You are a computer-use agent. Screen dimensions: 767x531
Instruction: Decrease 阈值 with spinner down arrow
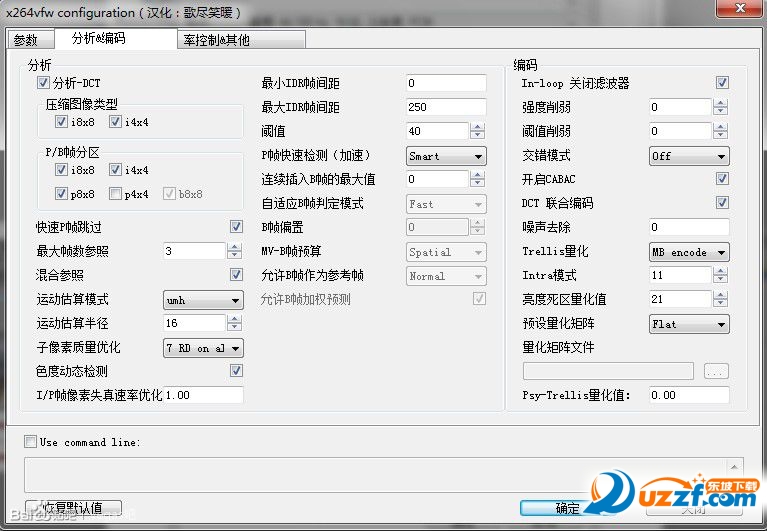pyautogui.click(x=477, y=134)
